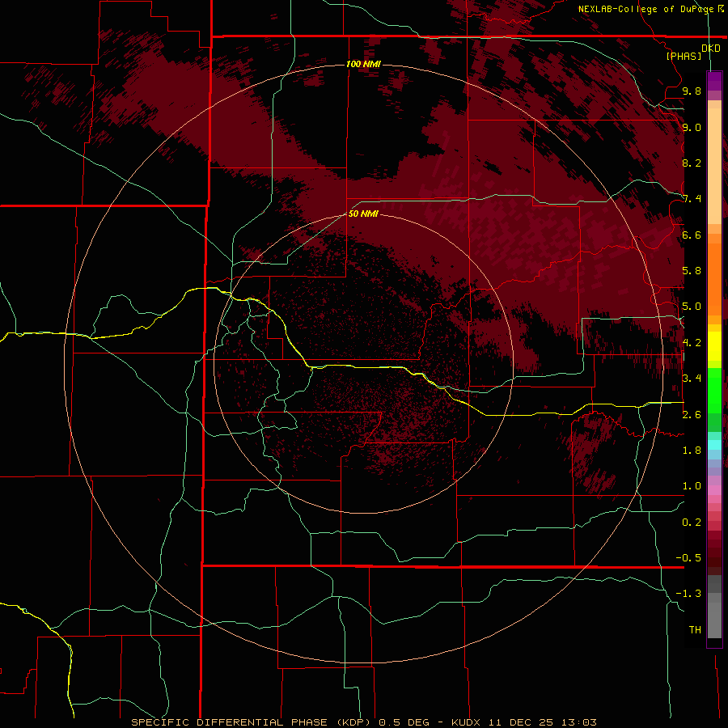
Task: Click the -0.5 value on color scale
Action: [688, 557]
